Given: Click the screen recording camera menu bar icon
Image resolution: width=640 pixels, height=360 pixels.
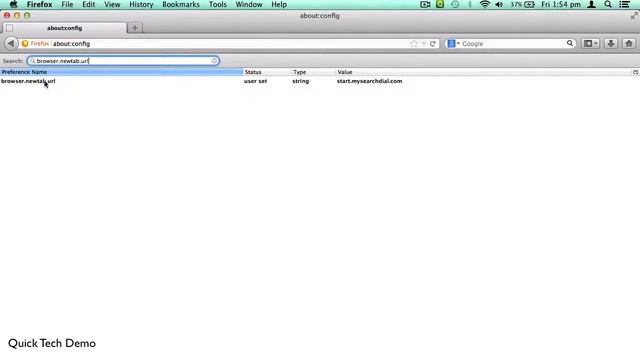Looking at the screenshot, I should 425,4.
